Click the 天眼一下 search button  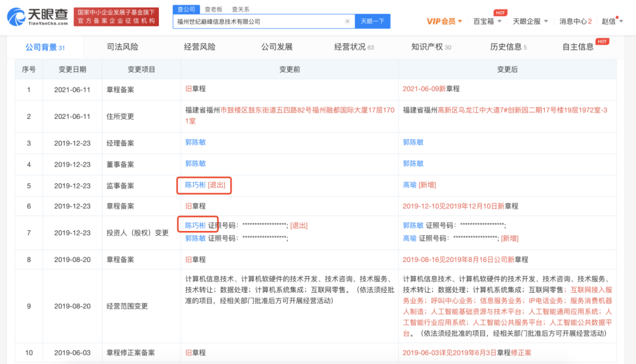tap(372, 21)
